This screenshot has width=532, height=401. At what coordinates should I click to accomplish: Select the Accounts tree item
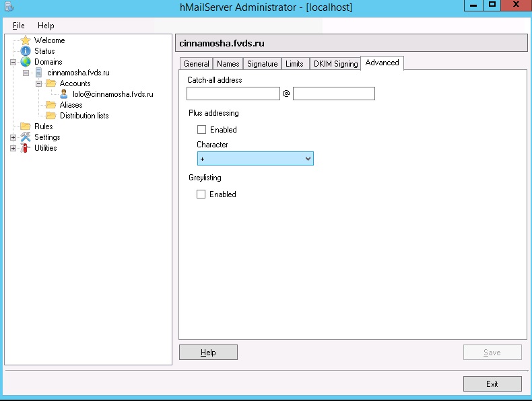(x=75, y=83)
